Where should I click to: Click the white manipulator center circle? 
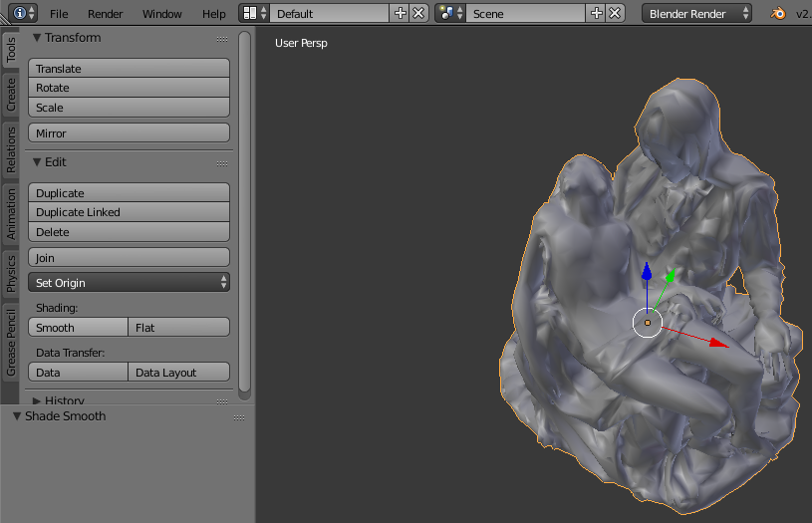(648, 323)
